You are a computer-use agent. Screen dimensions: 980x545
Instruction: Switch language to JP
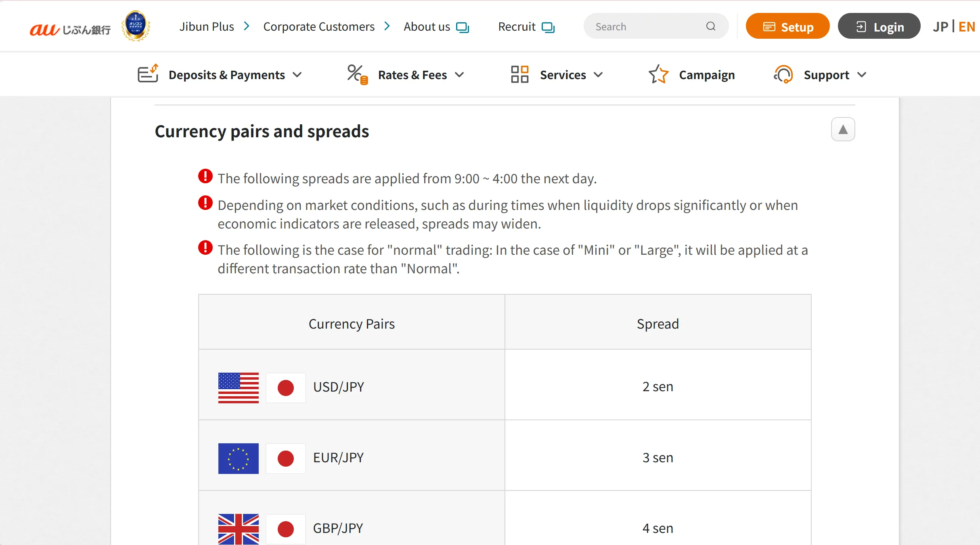click(x=940, y=27)
